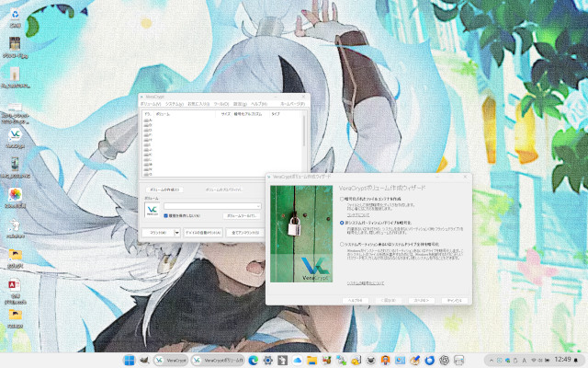
Task: Click the マウント button
Action: pos(158,233)
